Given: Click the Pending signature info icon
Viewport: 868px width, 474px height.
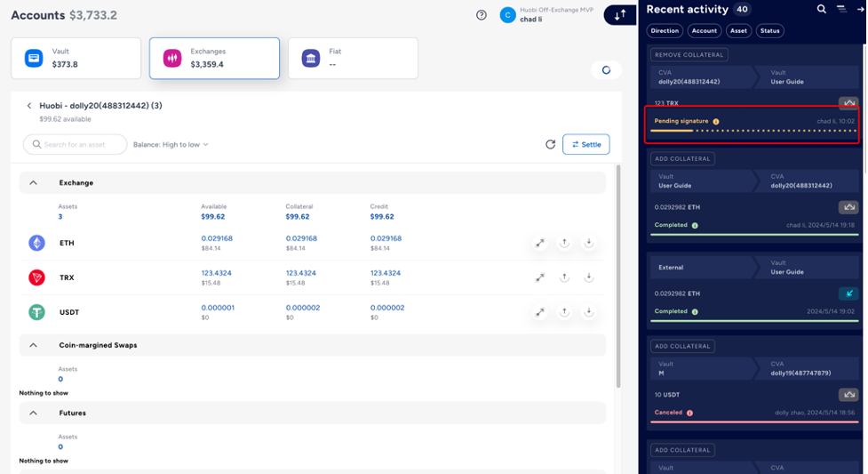Looking at the screenshot, I should (716, 121).
